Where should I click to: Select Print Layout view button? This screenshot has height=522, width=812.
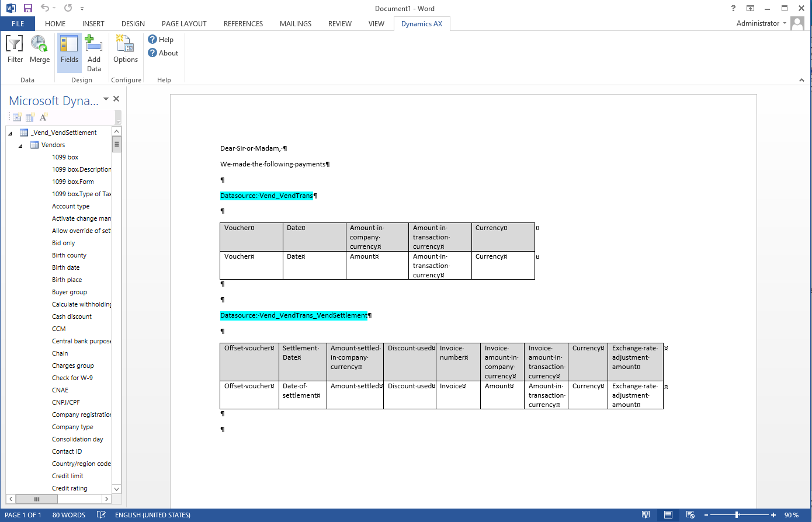click(668, 515)
